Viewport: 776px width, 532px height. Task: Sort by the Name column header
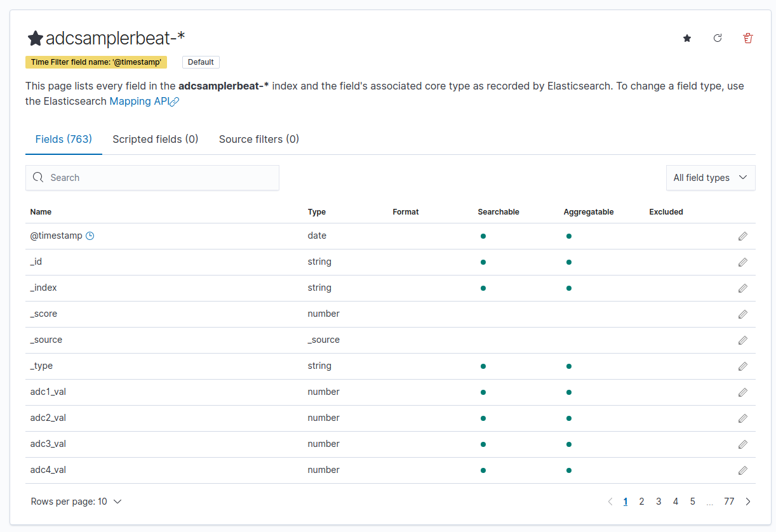pos(41,212)
